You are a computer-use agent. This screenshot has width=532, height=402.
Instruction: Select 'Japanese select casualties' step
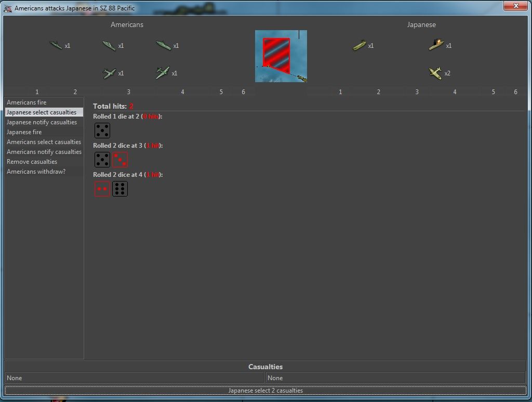click(42, 112)
